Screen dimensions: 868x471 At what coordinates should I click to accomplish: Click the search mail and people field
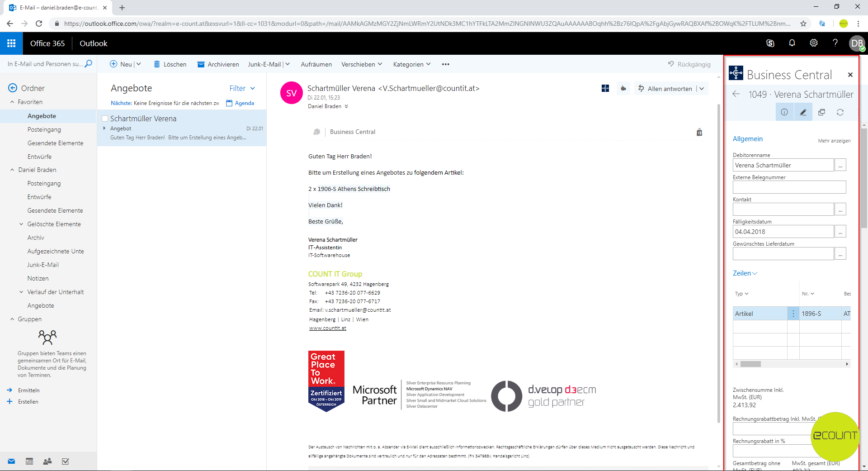point(45,64)
